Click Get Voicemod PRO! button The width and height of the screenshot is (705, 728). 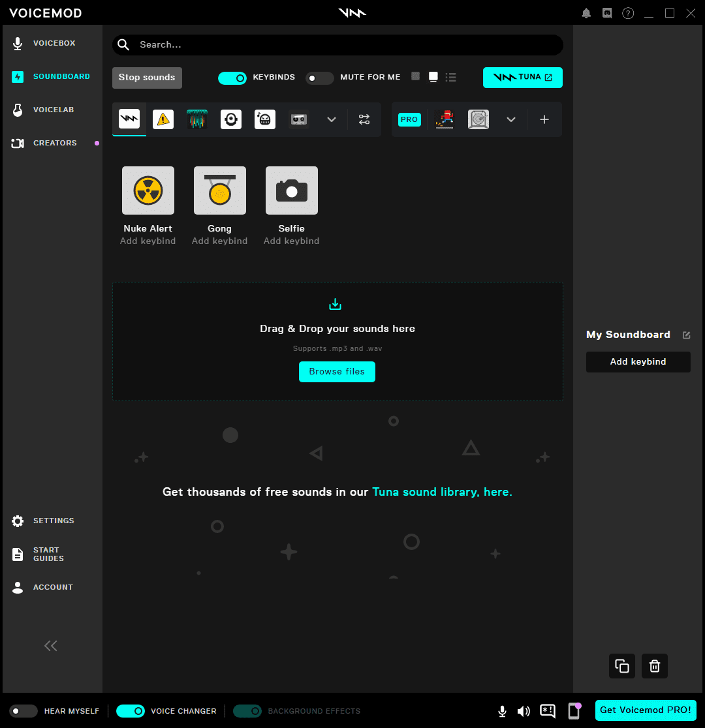point(646,710)
